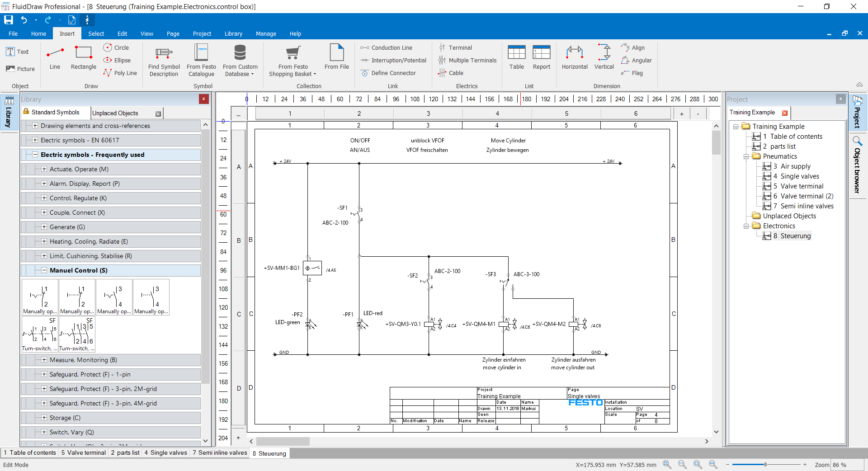Add an Align dimension
The width and height of the screenshot is (868, 471).
[633, 47]
